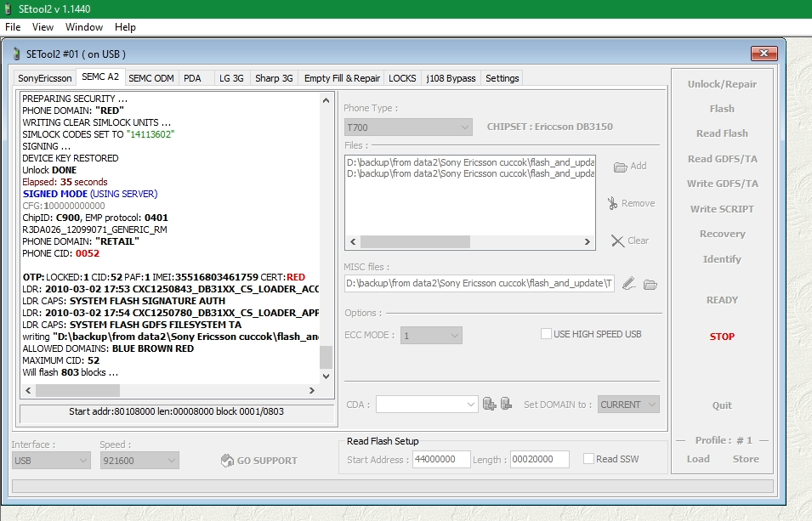Click the Add files folder icon
Viewport: 812px width, 521px height.
620,167
